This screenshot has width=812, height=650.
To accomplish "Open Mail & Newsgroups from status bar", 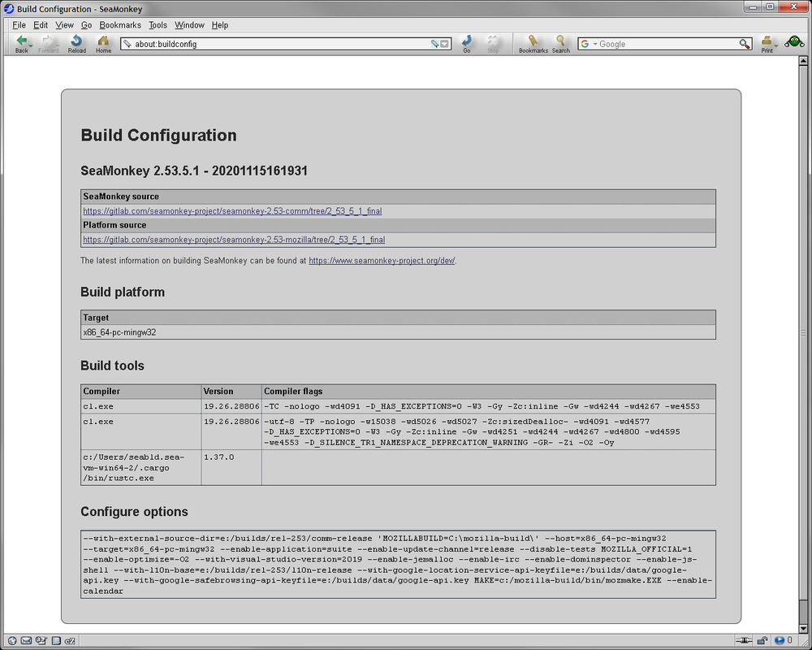I will click(x=27, y=641).
